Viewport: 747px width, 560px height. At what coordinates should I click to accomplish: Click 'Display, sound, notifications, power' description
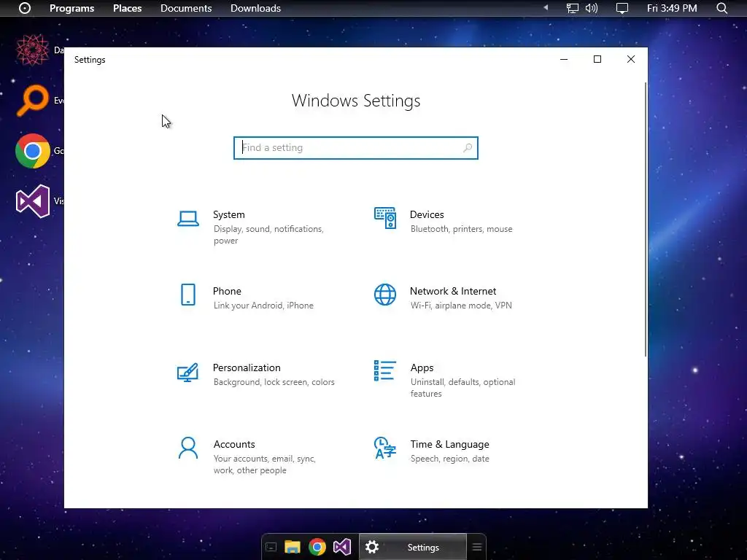pos(268,235)
